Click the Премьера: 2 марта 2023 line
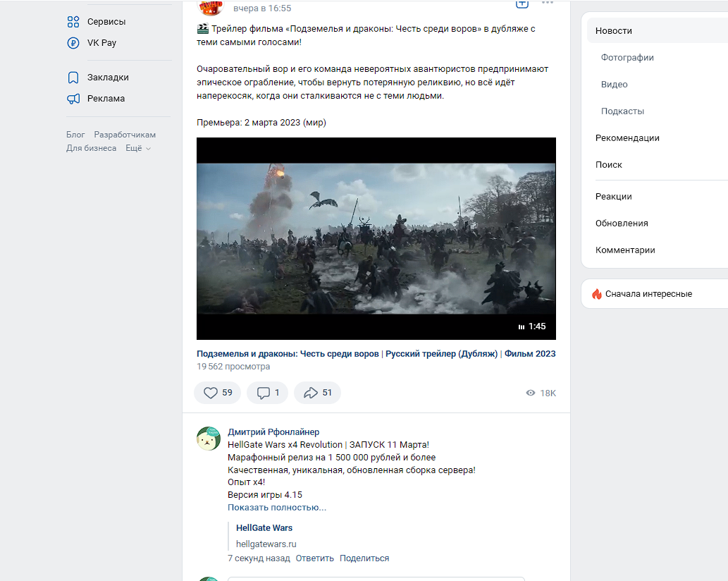This screenshot has height=581, width=728. click(x=261, y=123)
